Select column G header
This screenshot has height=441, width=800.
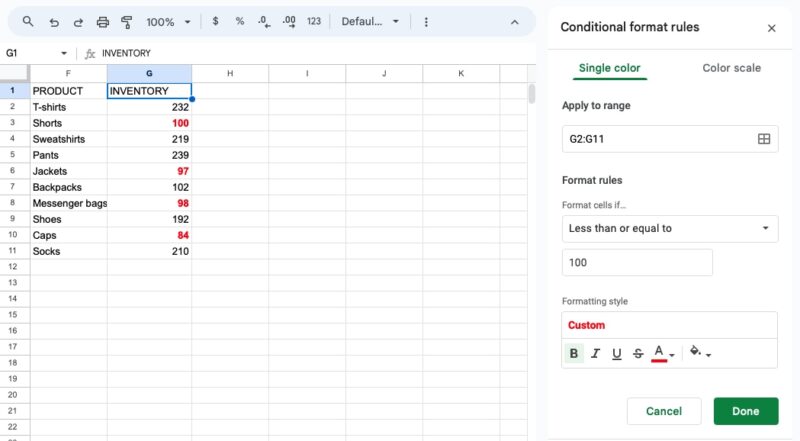[x=149, y=74]
